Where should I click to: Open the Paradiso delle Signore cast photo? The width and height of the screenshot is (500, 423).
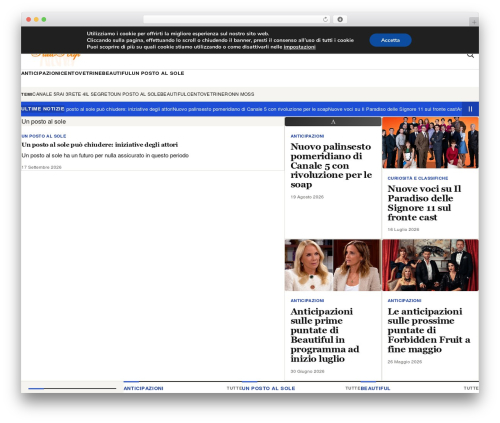coord(430,143)
